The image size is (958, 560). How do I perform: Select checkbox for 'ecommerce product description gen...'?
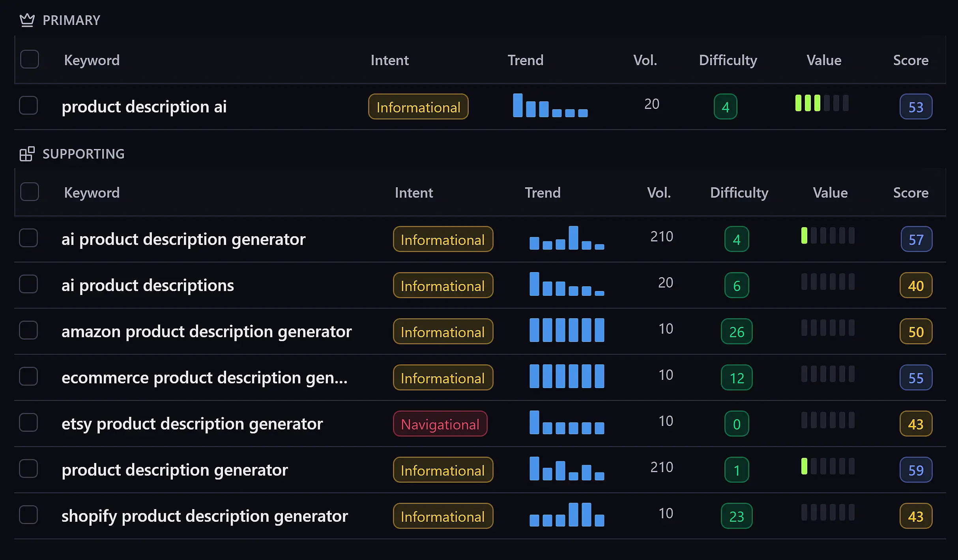pos(28,376)
